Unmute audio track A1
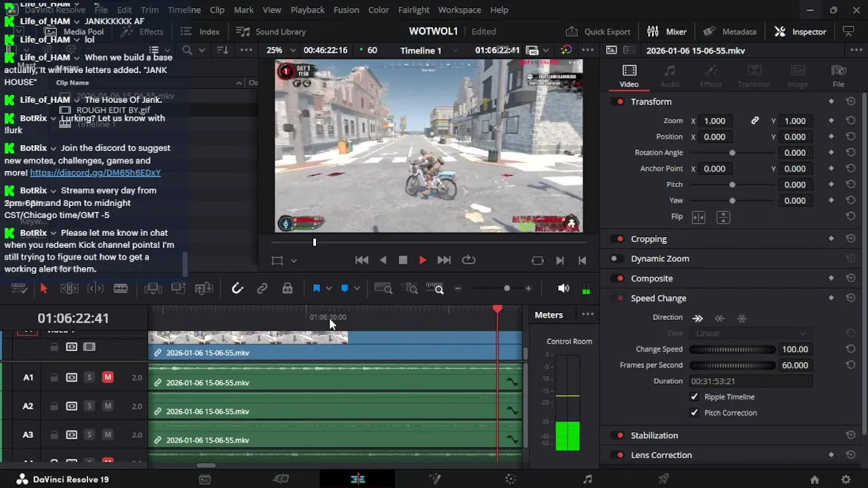This screenshot has width=868, height=488. click(x=108, y=378)
